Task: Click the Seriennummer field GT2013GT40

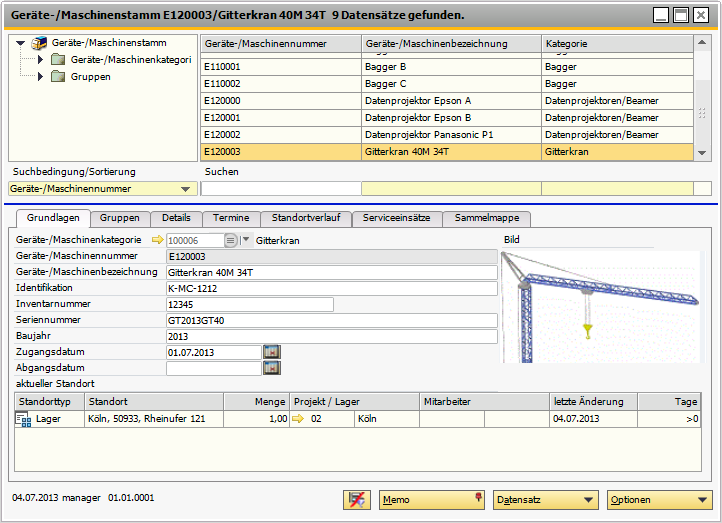Action: click(x=332, y=320)
